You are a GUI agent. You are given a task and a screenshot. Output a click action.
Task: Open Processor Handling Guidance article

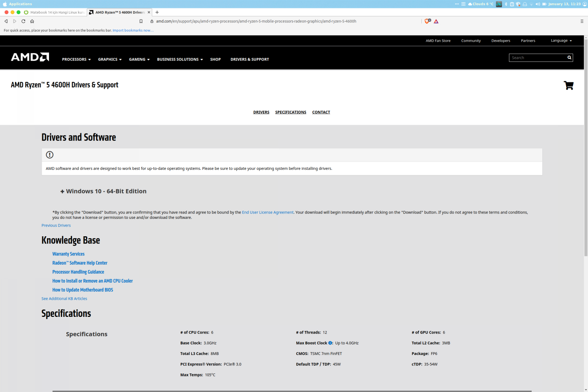point(78,272)
